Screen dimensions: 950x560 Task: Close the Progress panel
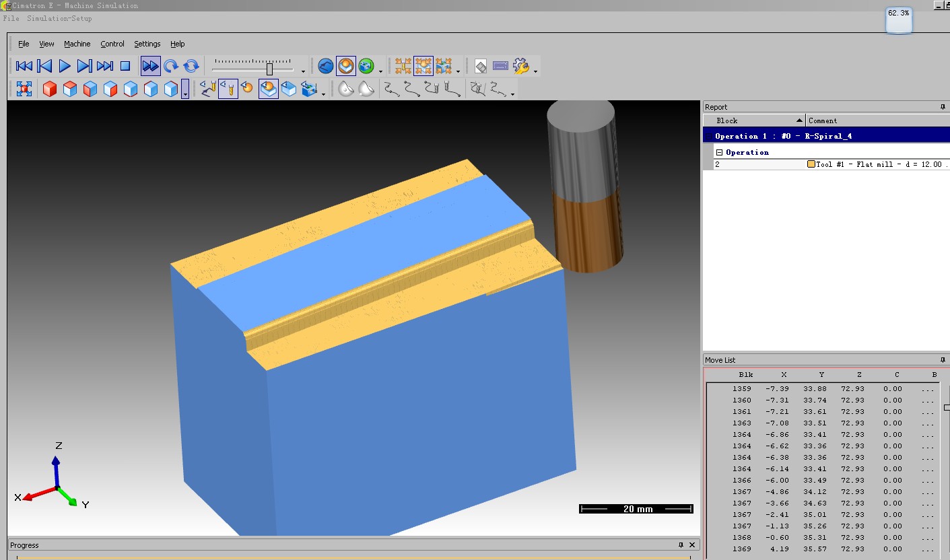tap(693, 545)
